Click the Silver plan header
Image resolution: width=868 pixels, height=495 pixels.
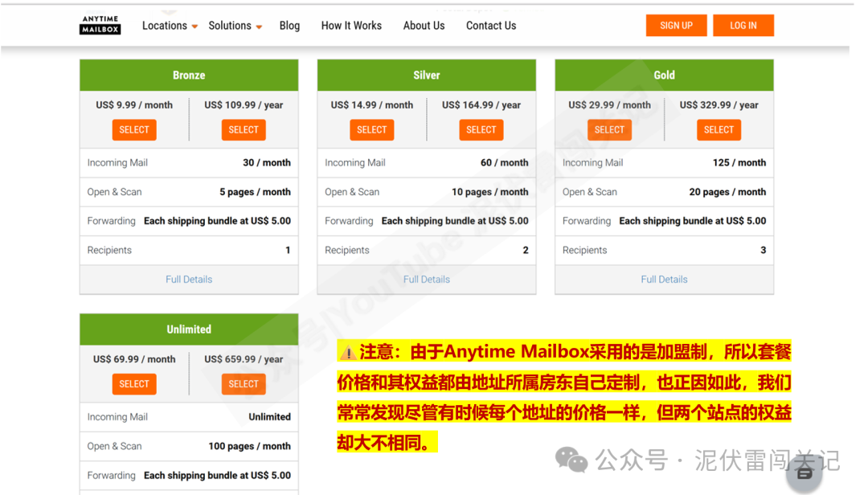pyautogui.click(x=426, y=76)
